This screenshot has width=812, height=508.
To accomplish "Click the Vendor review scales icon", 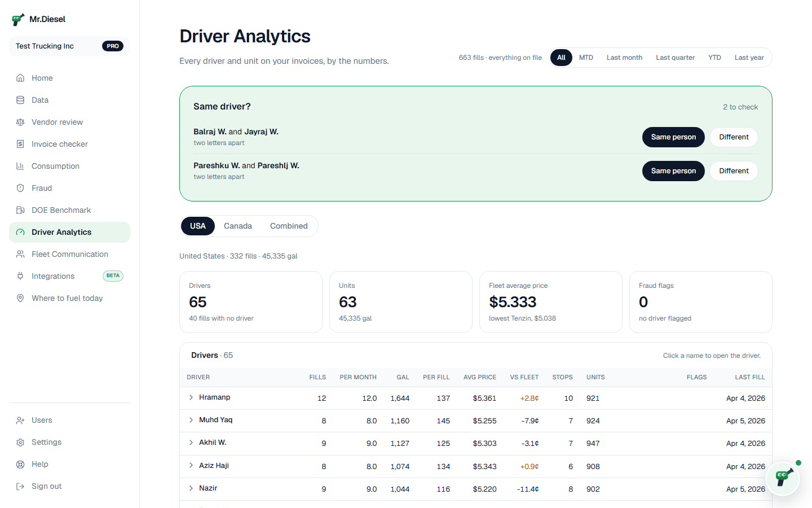I will click(x=20, y=122).
